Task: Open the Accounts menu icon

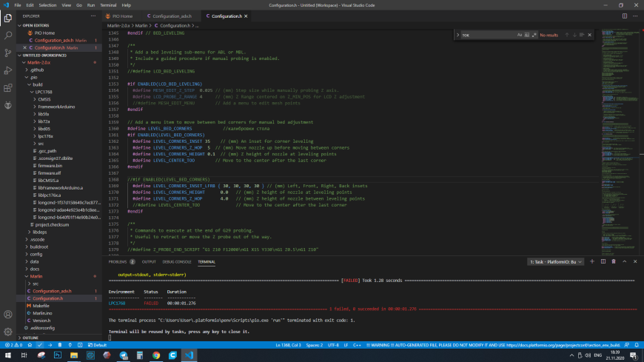Action: coord(8,315)
